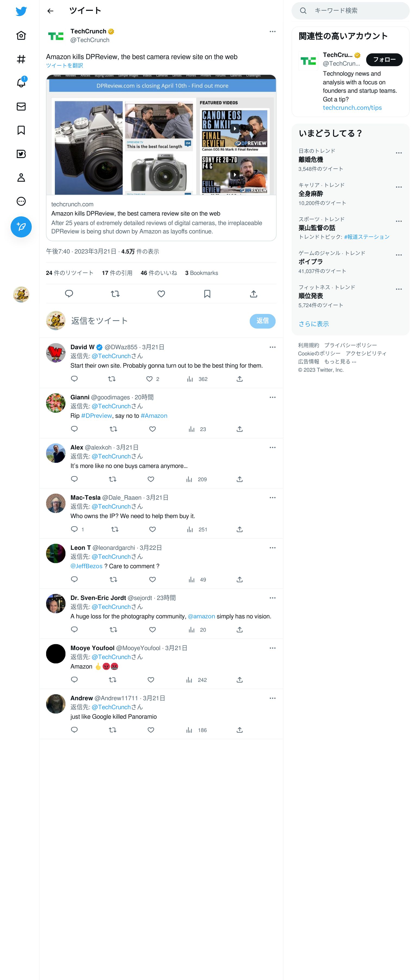The image size is (417, 980).
Task: Open the notifications bell icon
Action: coord(21,83)
